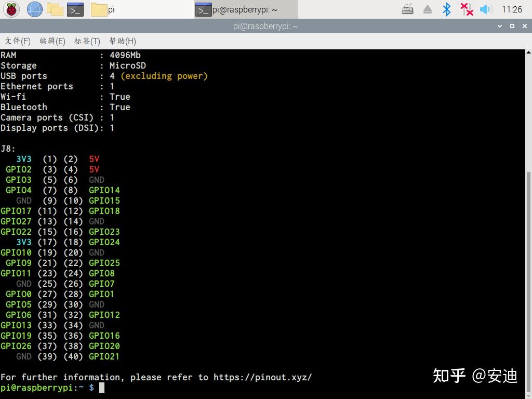Click the speaker icon in the tray
Image resolution: width=532 pixels, height=399 pixels.
coord(485,9)
